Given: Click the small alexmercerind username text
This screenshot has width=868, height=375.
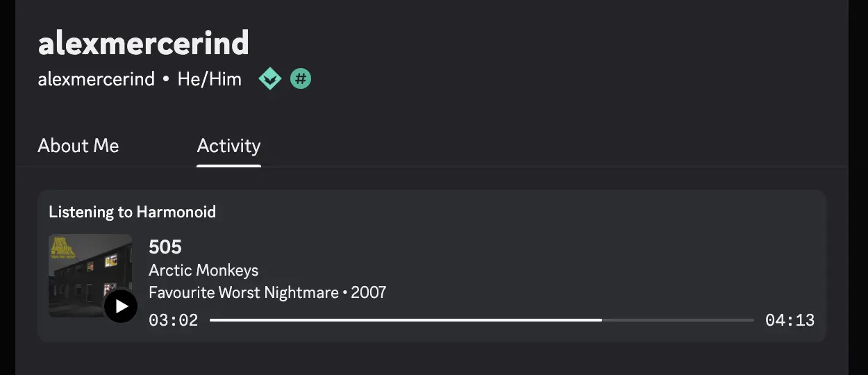Looking at the screenshot, I should 96,79.
